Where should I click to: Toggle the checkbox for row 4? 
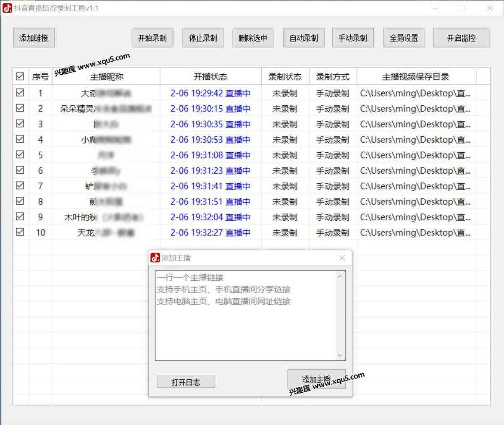click(20, 139)
